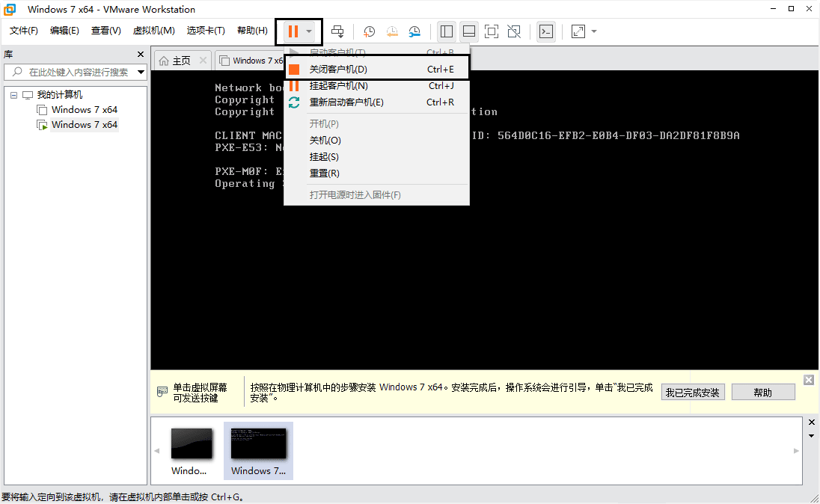Image resolution: width=820 pixels, height=504 pixels.
Task: Select 关机(O) in the power menu
Action: (x=376, y=140)
